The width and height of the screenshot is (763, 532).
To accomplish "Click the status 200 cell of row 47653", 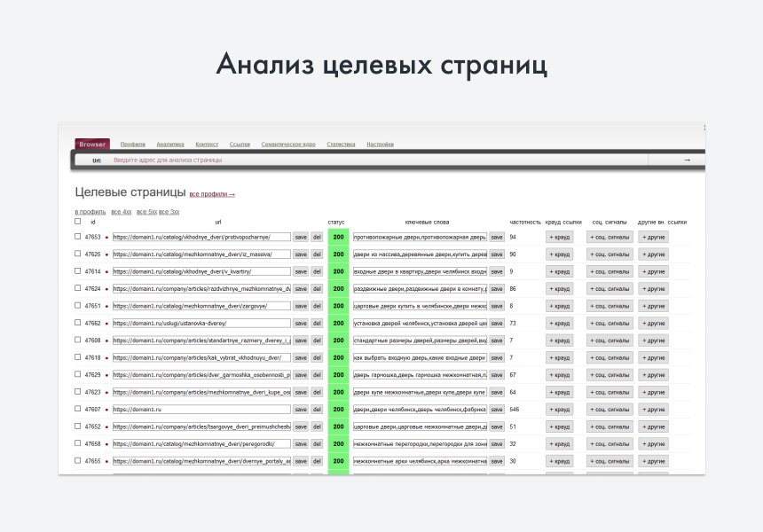I will (x=338, y=238).
